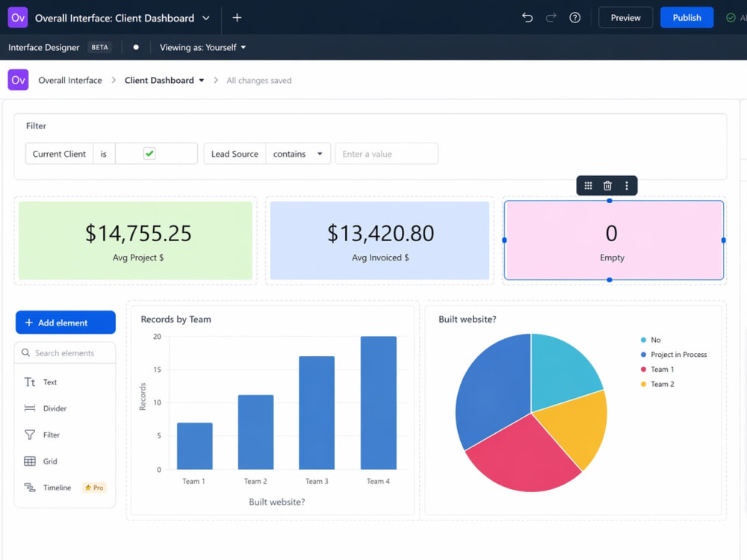Click the Built website? x-axis label
Screen dimensions: 747x560
[277, 502]
